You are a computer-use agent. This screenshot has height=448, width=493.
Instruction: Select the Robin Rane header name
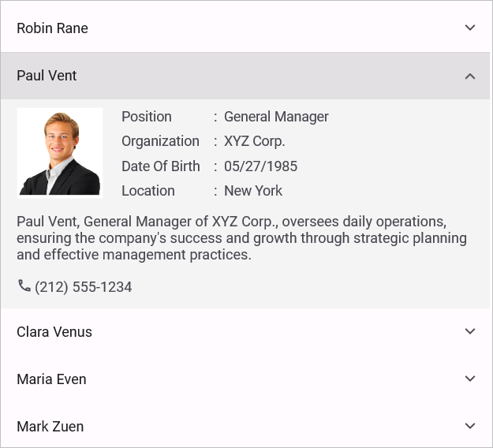[52, 28]
